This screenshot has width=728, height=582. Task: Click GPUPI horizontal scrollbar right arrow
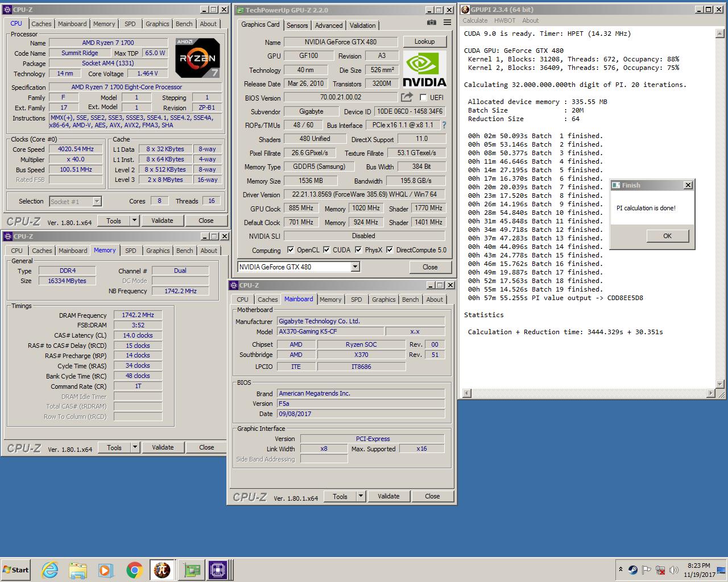pos(711,393)
